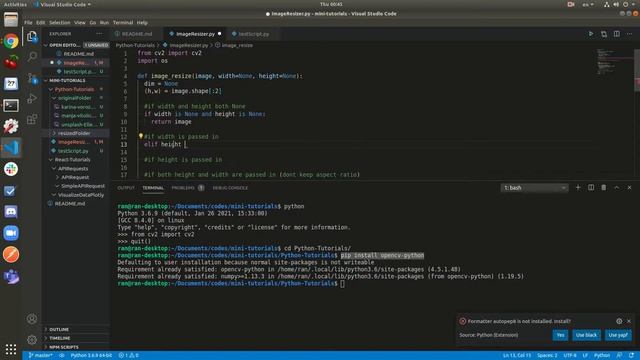Dismiss the autopep8 notification
The width and height of the screenshot is (640, 360).
(x=629, y=321)
